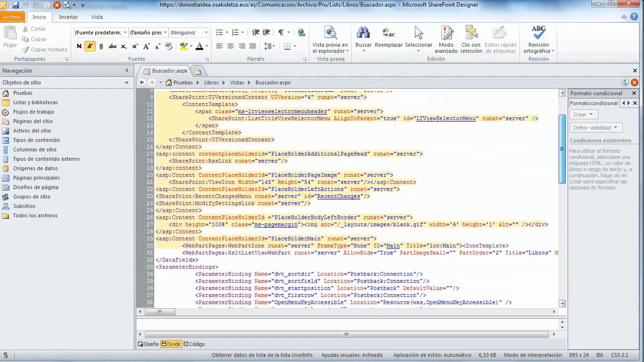This screenshot has width=644, height=362.
Task: Click the red stop icon in quick access toolbar
Action: (x=57, y=5)
